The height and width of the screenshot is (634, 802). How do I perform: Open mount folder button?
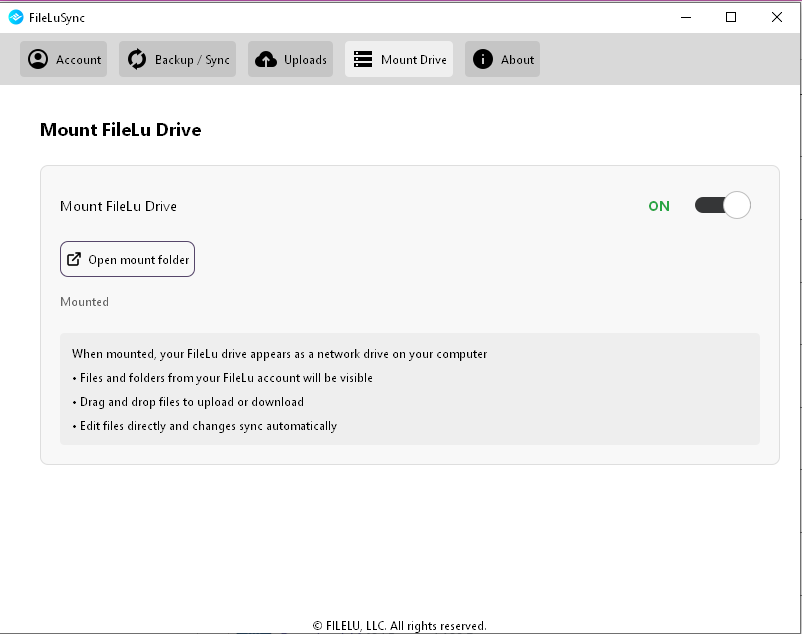(127, 259)
